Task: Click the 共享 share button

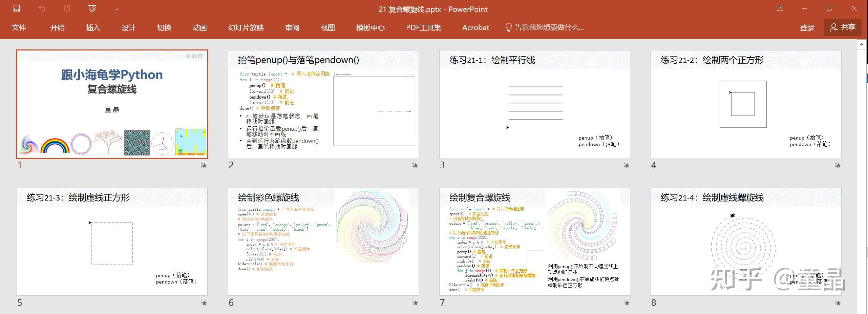Action: [x=843, y=27]
